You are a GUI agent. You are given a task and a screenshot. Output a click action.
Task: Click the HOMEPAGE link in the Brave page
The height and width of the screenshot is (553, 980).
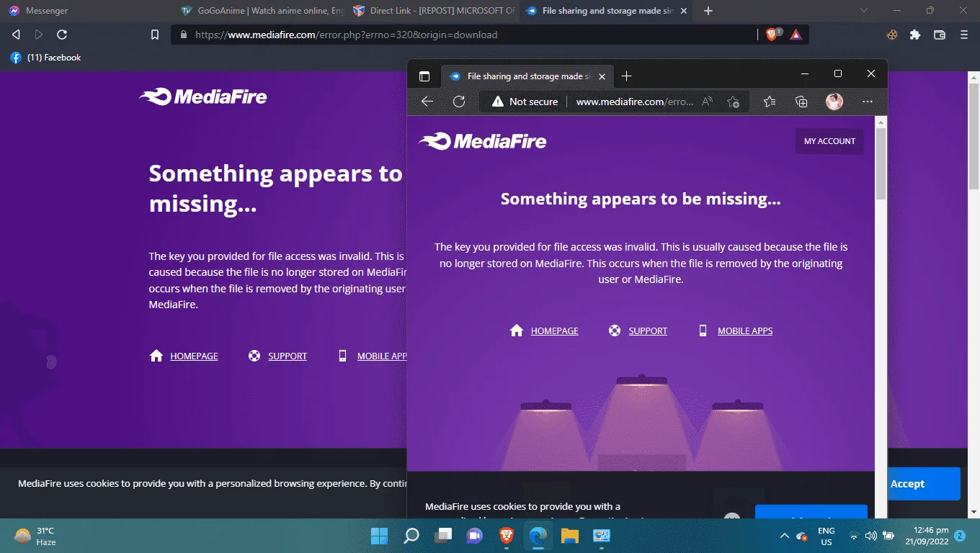pyautogui.click(x=194, y=356)
